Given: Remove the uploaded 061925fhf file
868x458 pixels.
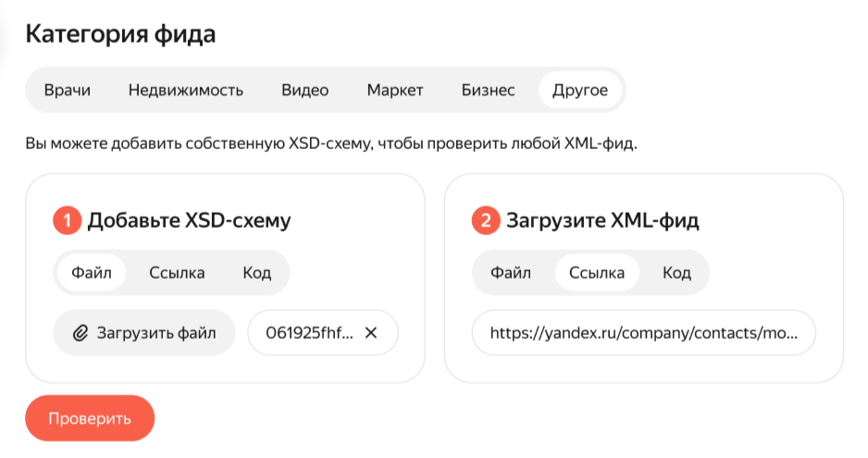Looking at the screenshot, I should coord(371,333).
